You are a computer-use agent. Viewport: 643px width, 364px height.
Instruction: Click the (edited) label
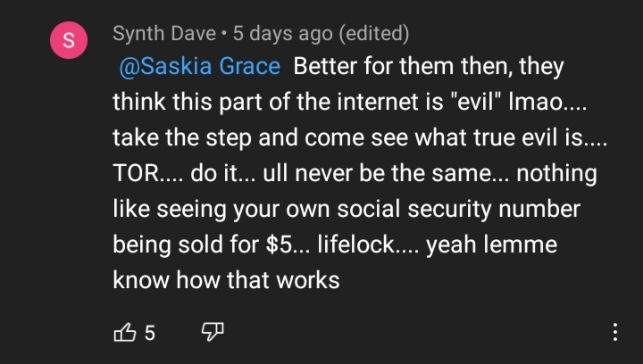point(373,34)
